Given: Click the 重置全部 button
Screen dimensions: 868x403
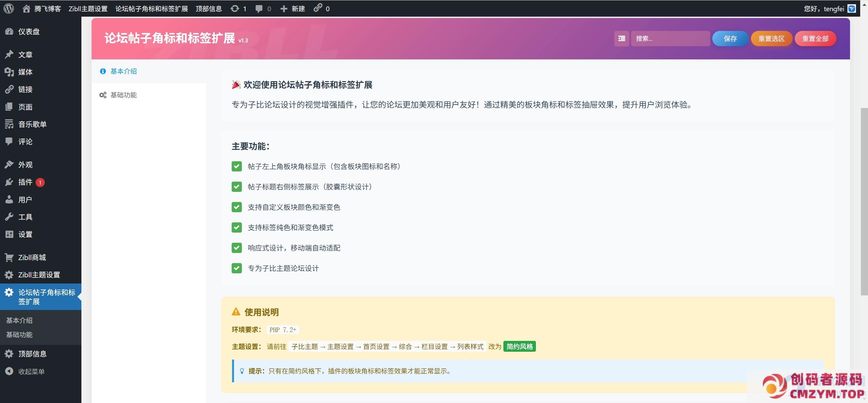Looking at the screenshot, I should [815, 38].
